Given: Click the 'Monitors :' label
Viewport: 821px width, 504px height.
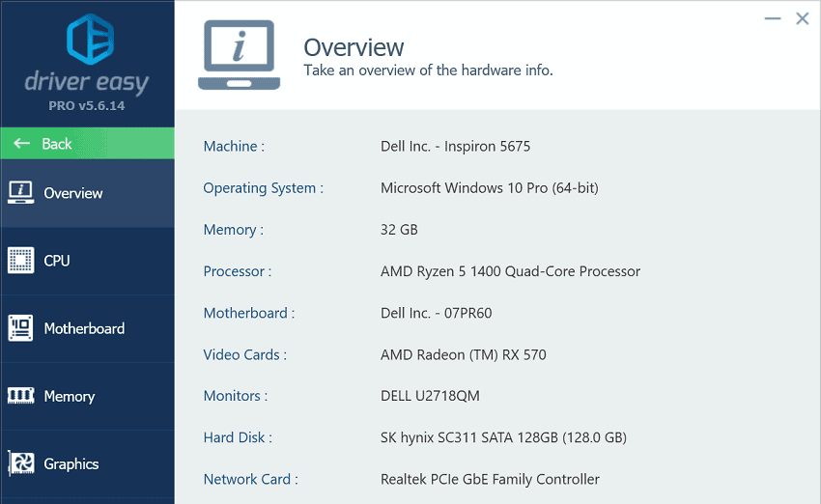Looking at the screenshot, I should click(x=235, y=396).
